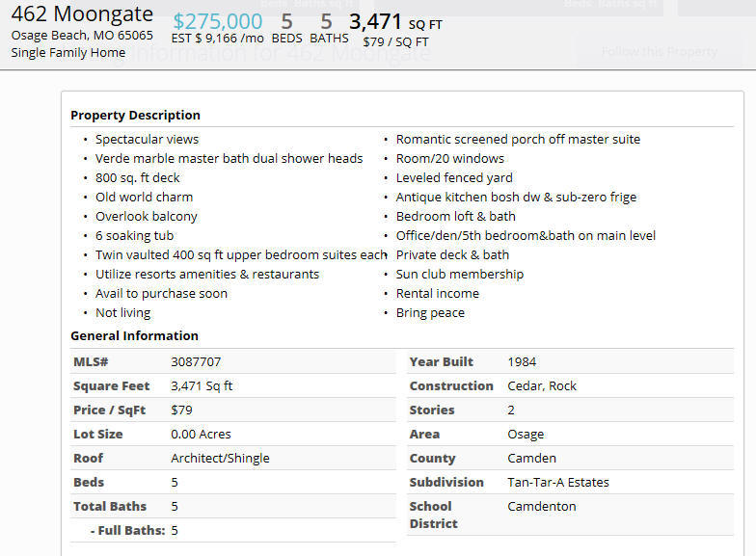Click 'Office/den/5th bedroom&bath on main level'
Image resolution: width=756 pixels, height=556 pixels.
[x=526, y=235]
